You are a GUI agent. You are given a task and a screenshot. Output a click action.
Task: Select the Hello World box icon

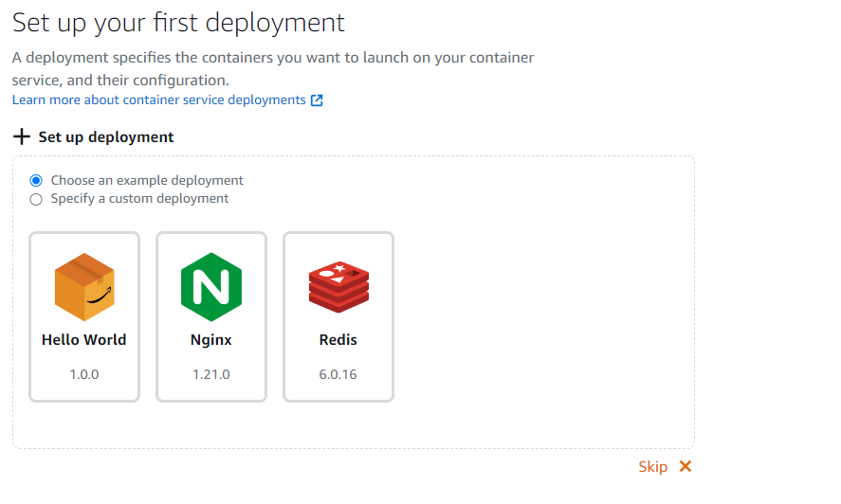coord(84,287)
